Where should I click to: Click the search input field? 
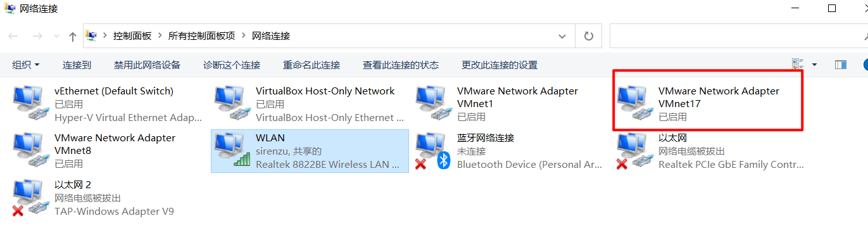click(x=738, y=36)
